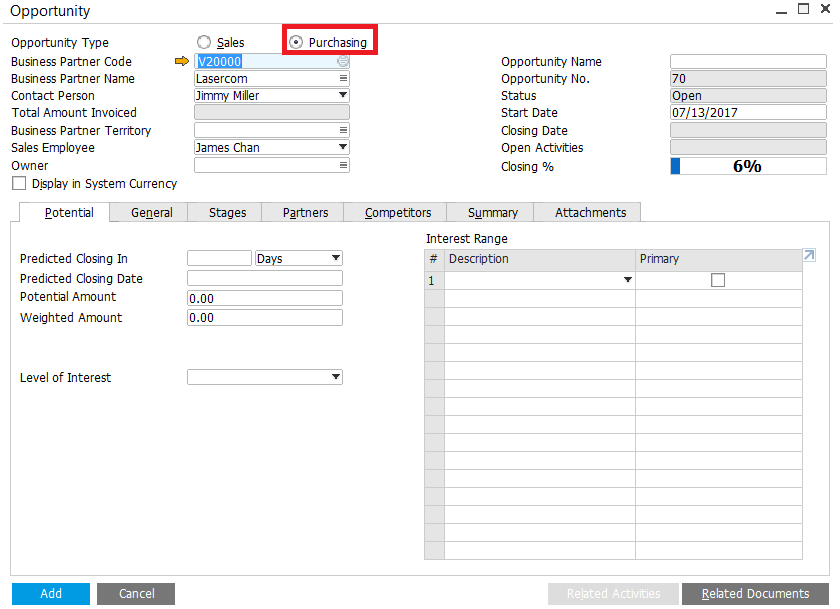Click the orange link arrow beside Business Partner Code
This screenshot has width=840, height=609.
(181, 62)
